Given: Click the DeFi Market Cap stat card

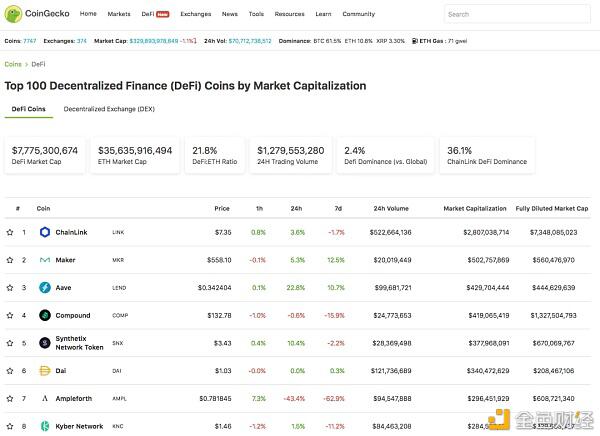Looking at the screenshot, I should pos(45,155).
